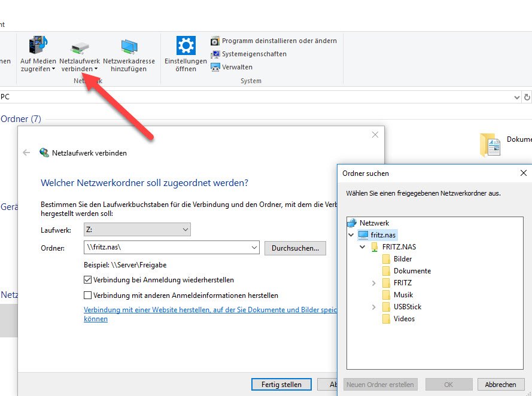Close the Ordner suchen dialog
This screenshot has height=396, width=532.
(x=524, y=173)
